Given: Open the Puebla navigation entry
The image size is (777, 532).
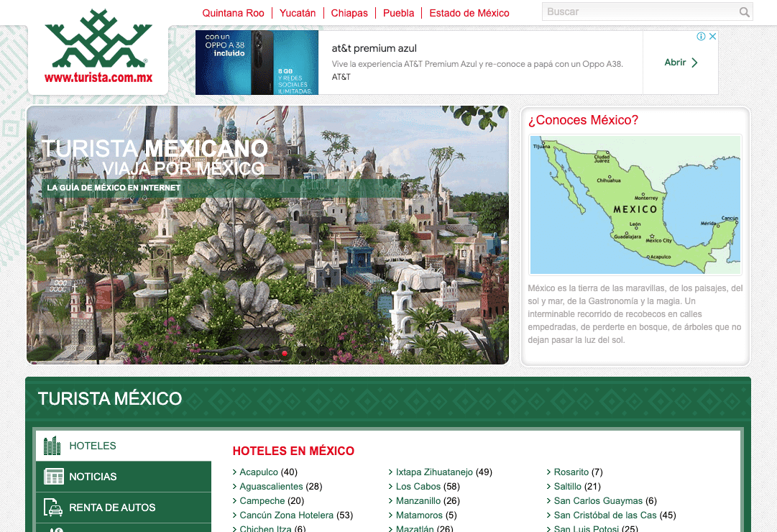Looking at the screenshot, I should [398, 13].
